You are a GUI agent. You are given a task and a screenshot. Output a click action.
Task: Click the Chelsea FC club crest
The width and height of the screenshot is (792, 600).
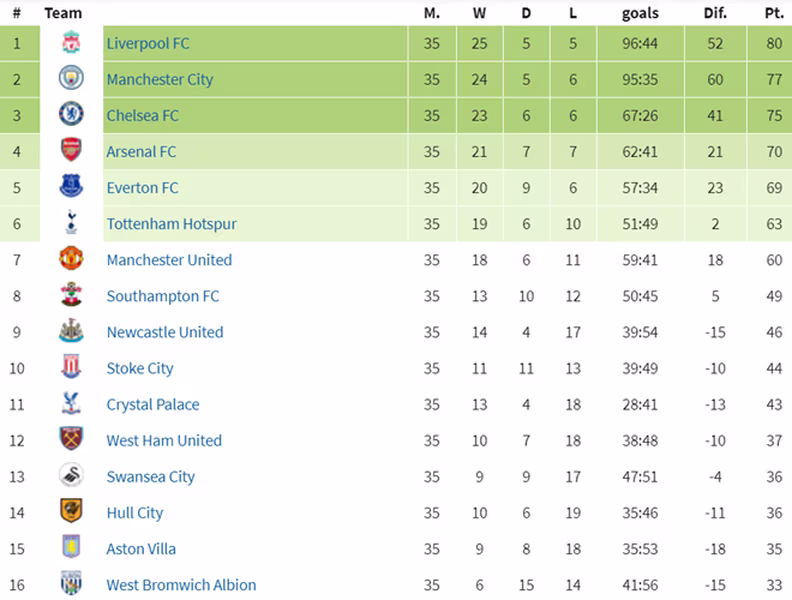pyautogui.click(x=71, y=114)
